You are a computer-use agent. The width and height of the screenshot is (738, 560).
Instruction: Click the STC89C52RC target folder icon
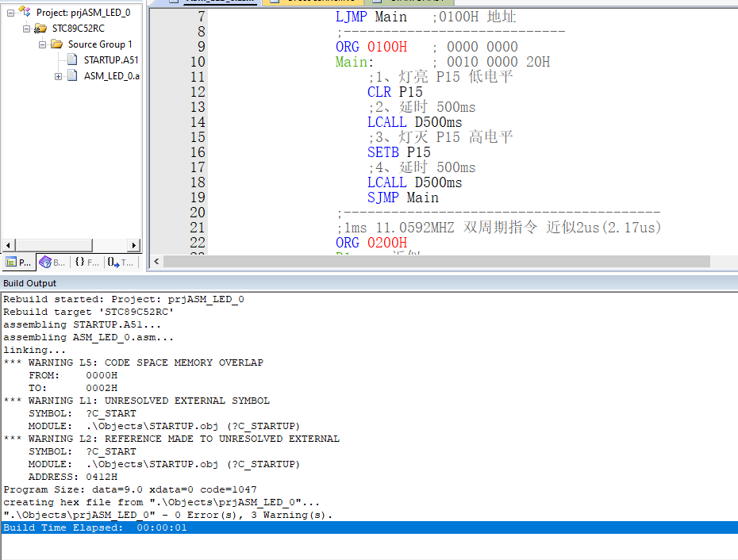tap(40, 29)
